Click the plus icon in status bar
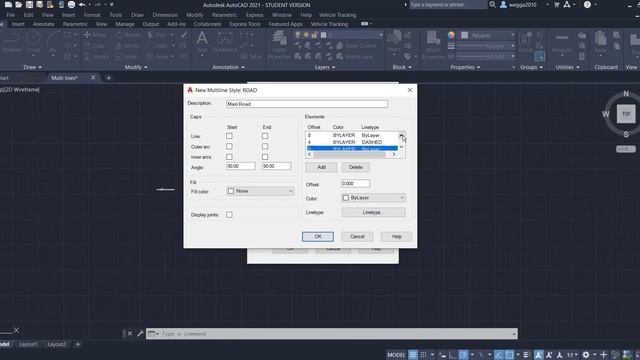Image resolution: width=640 pixels, height=360 pixels. coord(603,355)
